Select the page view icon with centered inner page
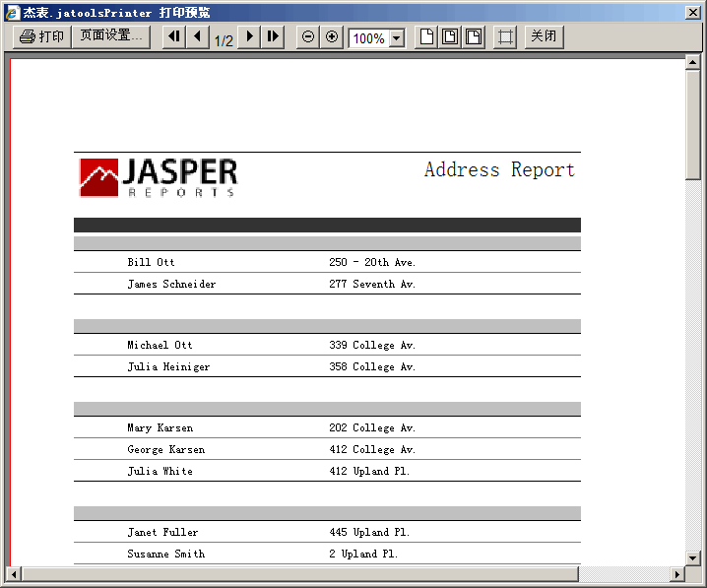Image resolution: width=707 pixels, height=588 pixels. (450, 36)
